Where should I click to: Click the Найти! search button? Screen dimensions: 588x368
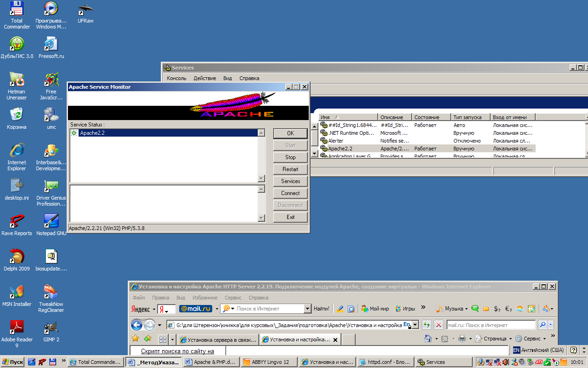point(322,309)
